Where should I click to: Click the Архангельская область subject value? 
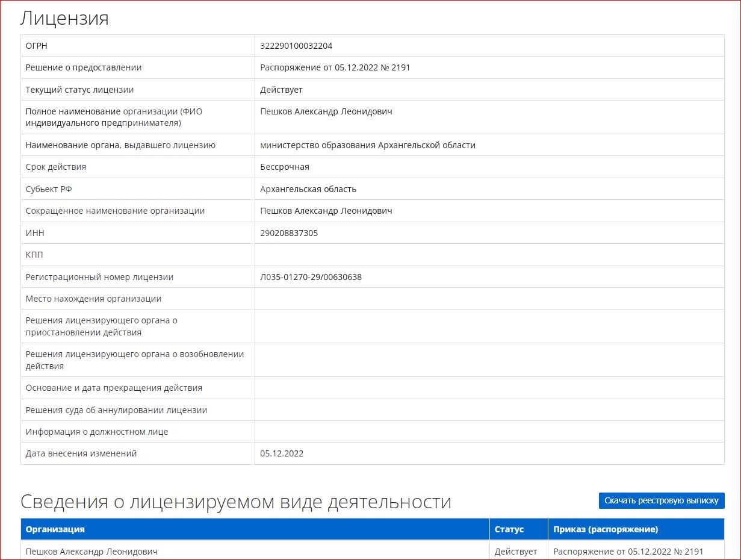[x=308, y=189]
